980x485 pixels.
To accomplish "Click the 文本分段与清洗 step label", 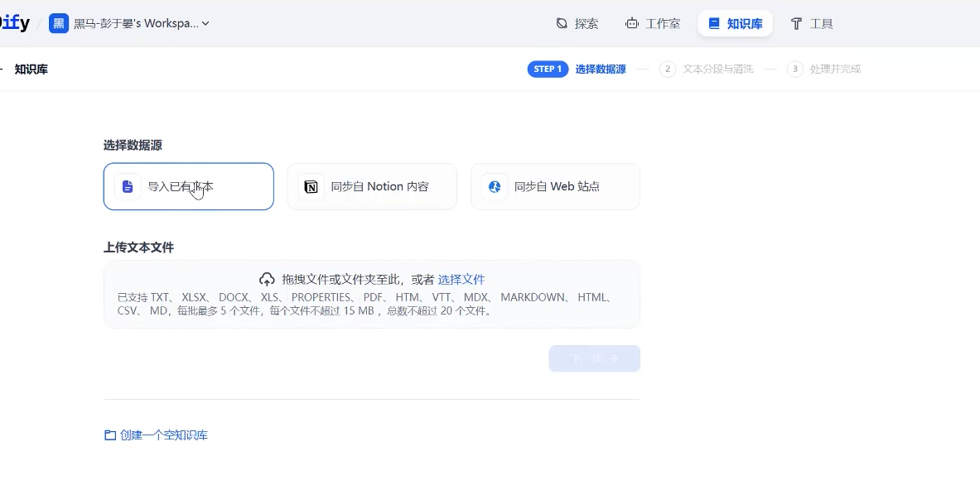I will (x=717, y=70).
